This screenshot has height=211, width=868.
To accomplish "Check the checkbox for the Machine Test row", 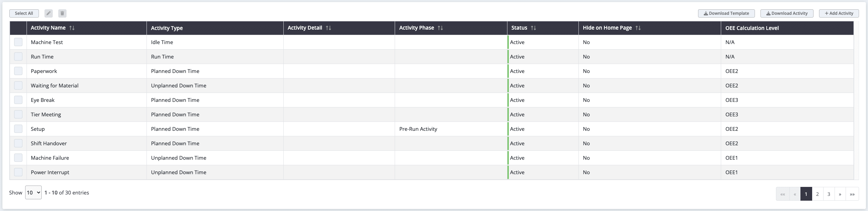I will point(18,42).
